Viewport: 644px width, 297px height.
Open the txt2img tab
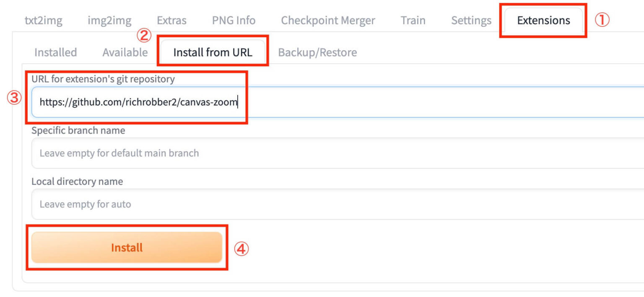[44, 20]
